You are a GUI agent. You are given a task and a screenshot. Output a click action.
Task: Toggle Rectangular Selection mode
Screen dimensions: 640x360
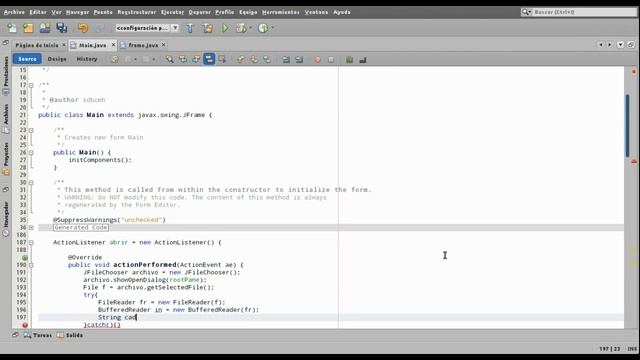pos(222,60)
